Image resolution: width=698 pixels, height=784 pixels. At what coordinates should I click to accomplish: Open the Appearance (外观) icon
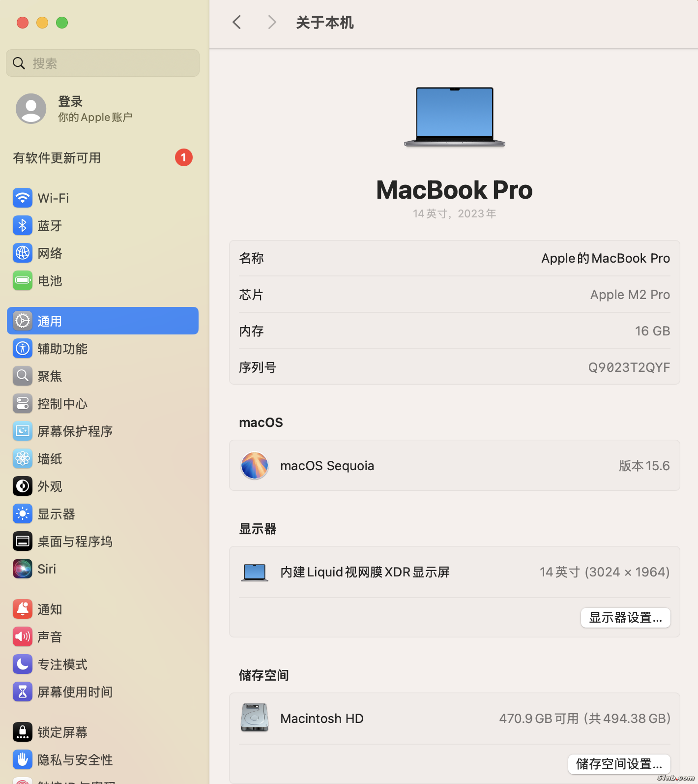coord(23,486)
